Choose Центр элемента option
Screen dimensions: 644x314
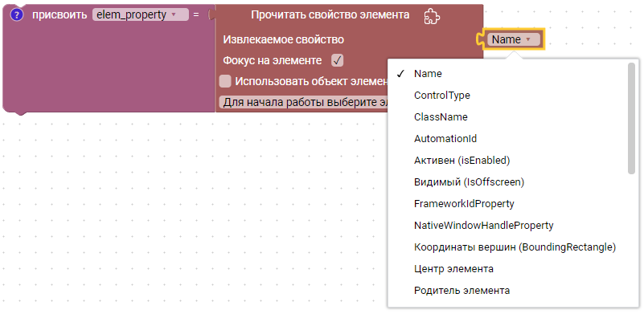click(x=453, y=269)
